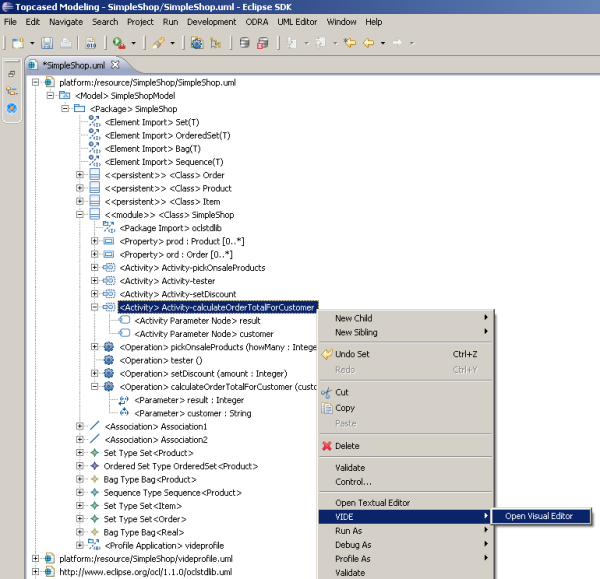Viewport: 600px width, 579px height.
Task: Select Parameter customer : String row
Action: [x=193, y=413]
